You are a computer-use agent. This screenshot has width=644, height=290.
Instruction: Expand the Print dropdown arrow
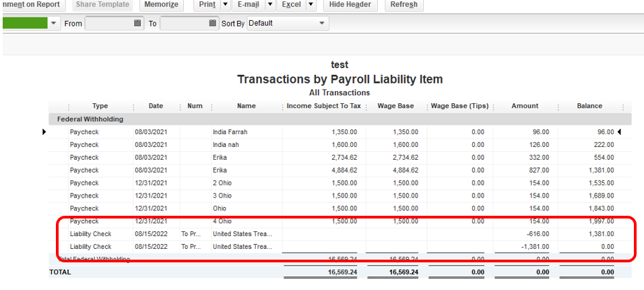coord(226,5)
